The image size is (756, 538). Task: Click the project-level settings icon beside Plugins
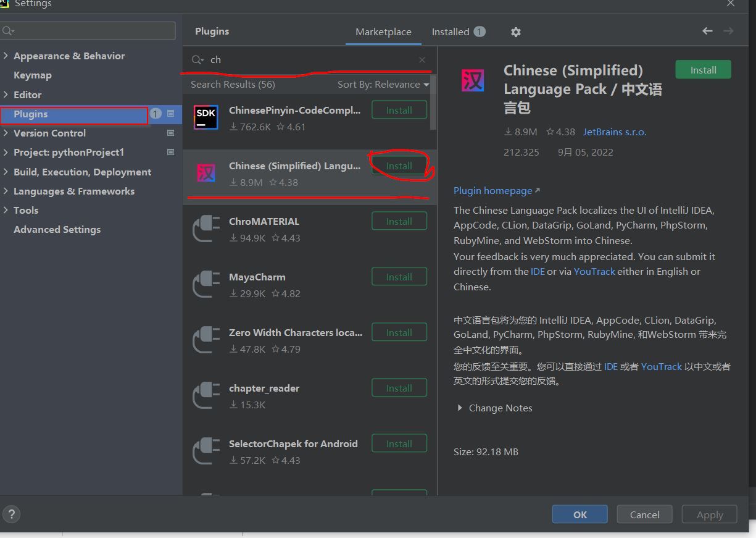(x=171, y=114)
